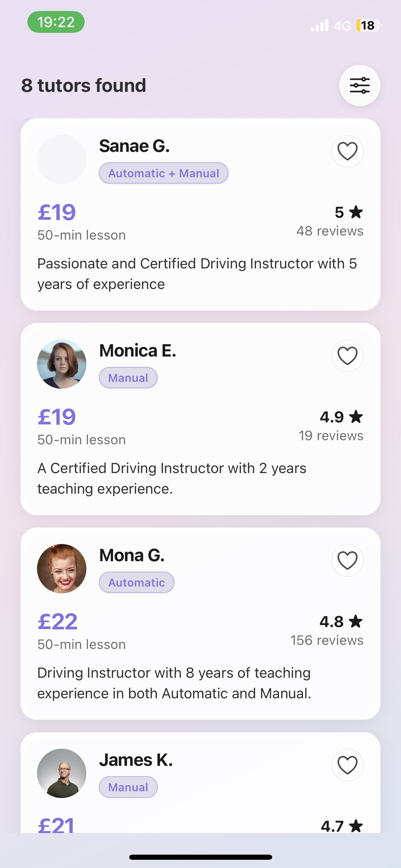View Sanae G.'s 48 reviews
The width and height of the screenshot is (401, 868).
click(330, 231)
